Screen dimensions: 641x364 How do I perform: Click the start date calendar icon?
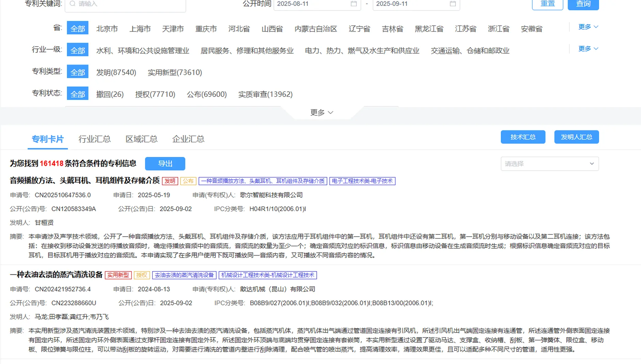click(353, 3)
